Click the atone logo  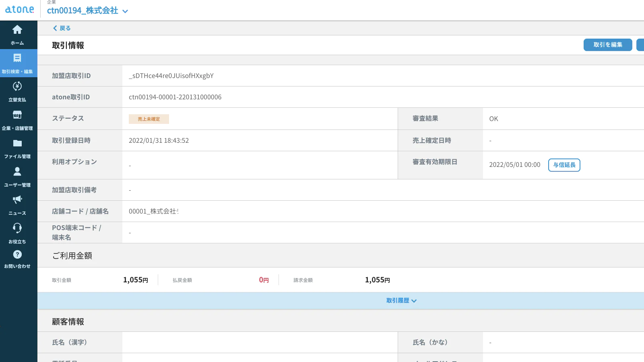19,10
